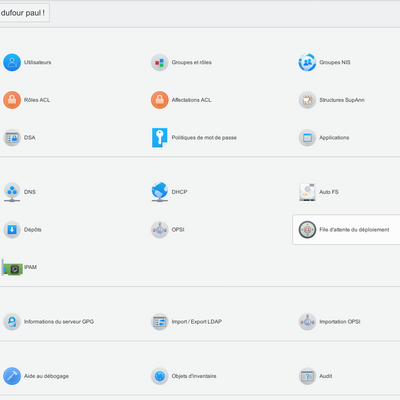Open File d'attente du déploiement
400x400 pixels.
tap(346, 230)
